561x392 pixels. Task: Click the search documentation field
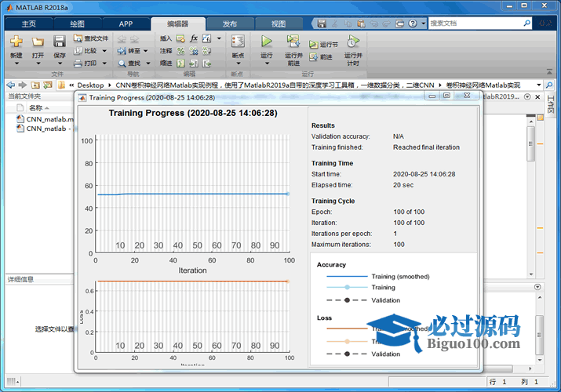coord(475,24)
